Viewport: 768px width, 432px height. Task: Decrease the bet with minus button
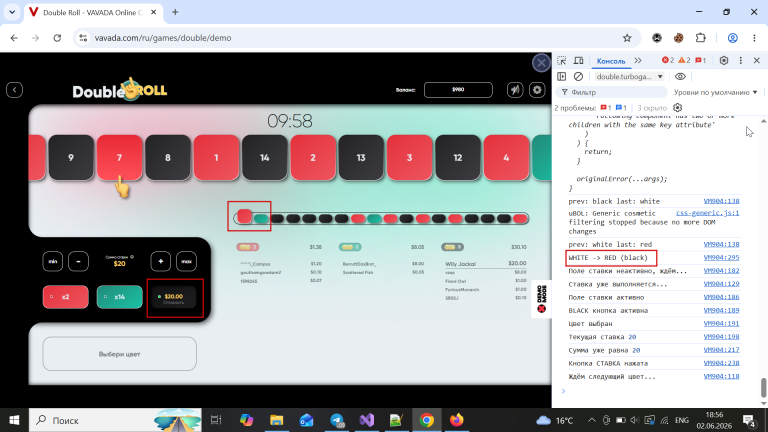coord(78,262)
